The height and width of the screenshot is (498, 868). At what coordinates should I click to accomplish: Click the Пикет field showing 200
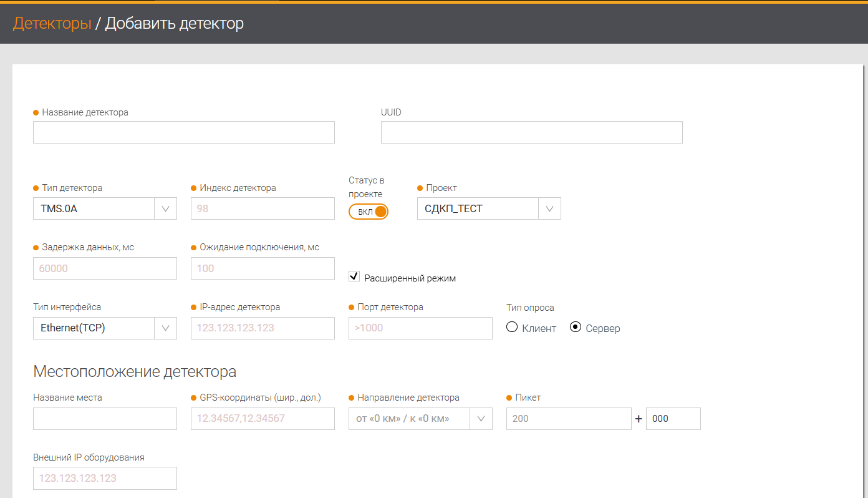[569, 418]
